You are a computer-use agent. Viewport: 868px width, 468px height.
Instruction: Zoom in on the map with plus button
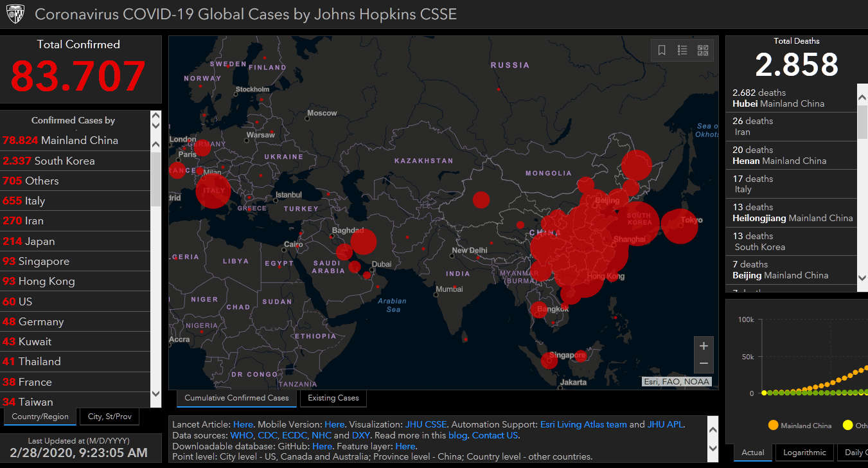click(x=704, y=346)
